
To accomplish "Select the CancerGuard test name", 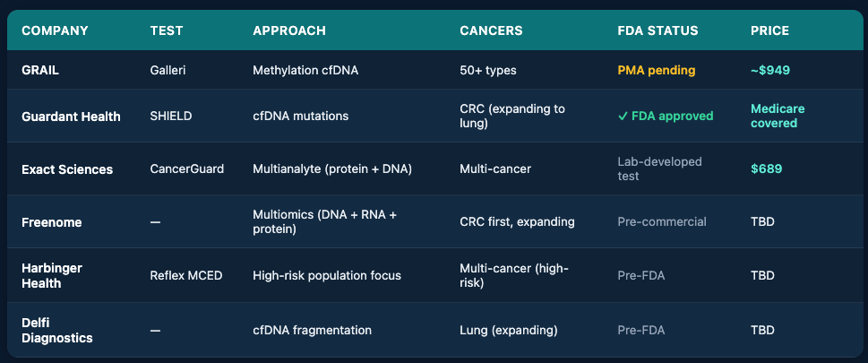I will tap(186, 169).
